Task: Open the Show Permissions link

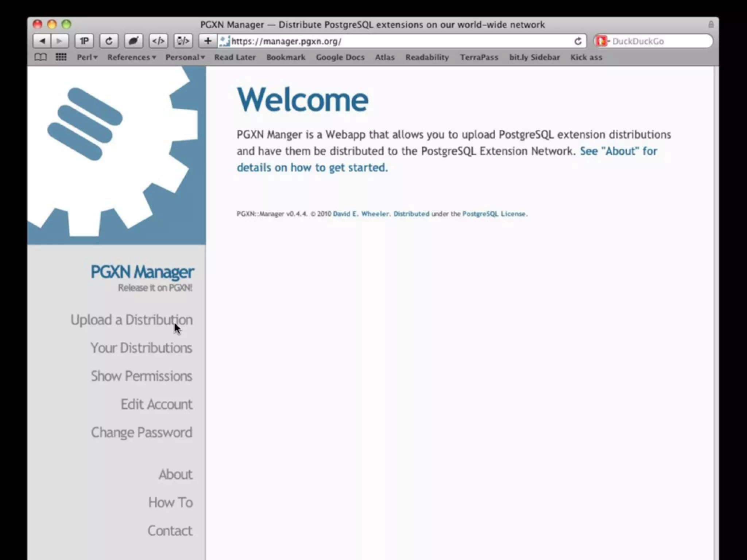Action: (142, 376)
